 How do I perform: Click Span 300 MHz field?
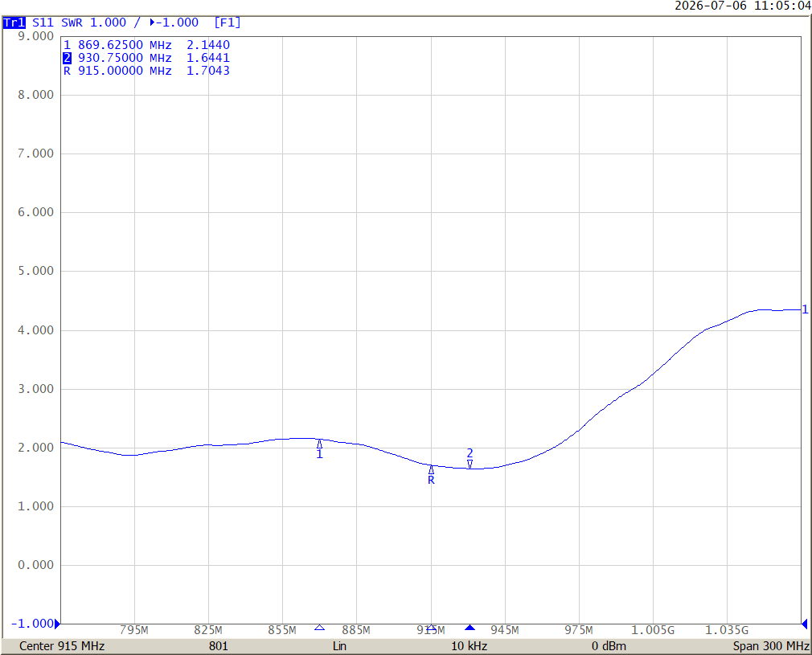pyautogui.click(x=771, y=646)
